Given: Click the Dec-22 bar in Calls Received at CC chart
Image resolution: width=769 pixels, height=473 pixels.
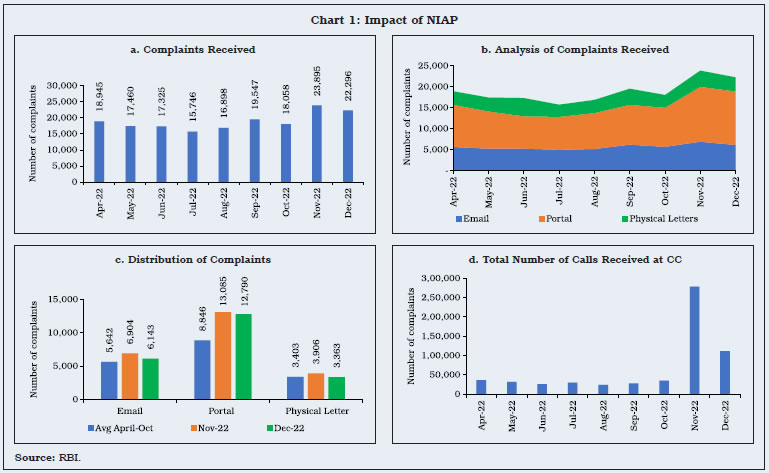Looking at the screenshot, I should (725, 372).
